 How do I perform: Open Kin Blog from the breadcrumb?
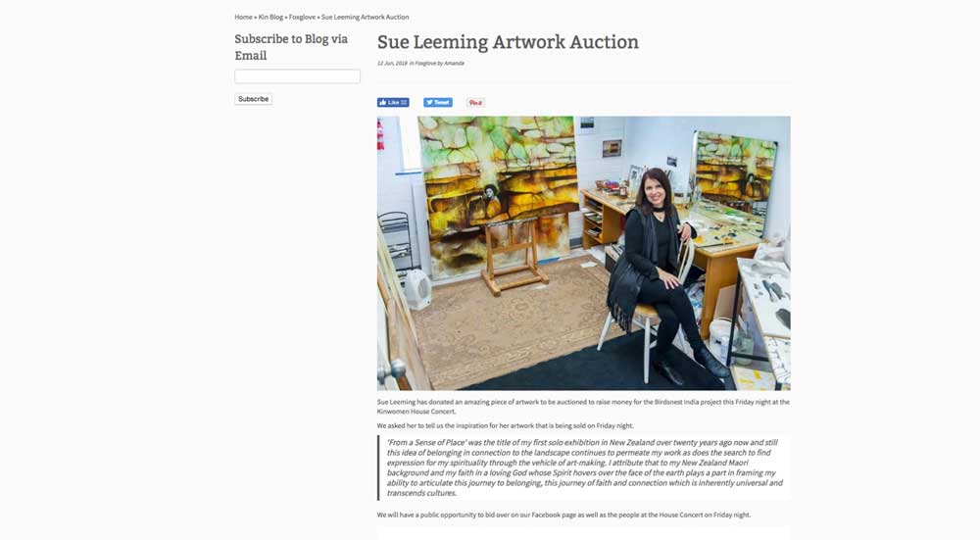coord(270,17)
